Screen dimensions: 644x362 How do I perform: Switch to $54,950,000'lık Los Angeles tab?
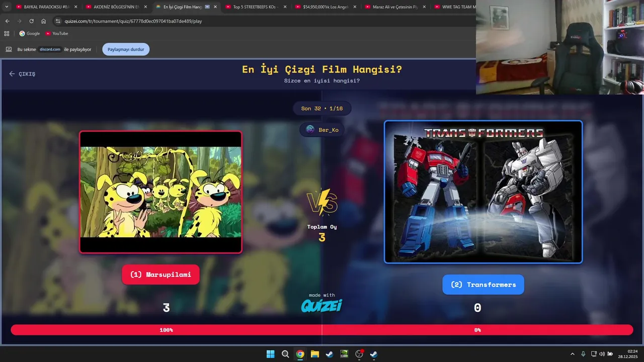(324, 7)
